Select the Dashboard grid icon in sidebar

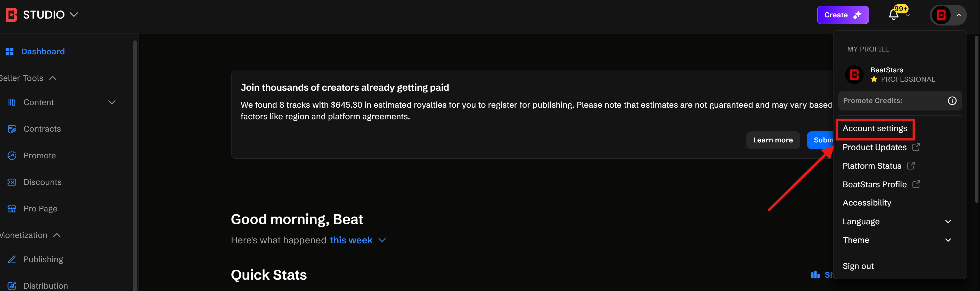pos(10,51)
